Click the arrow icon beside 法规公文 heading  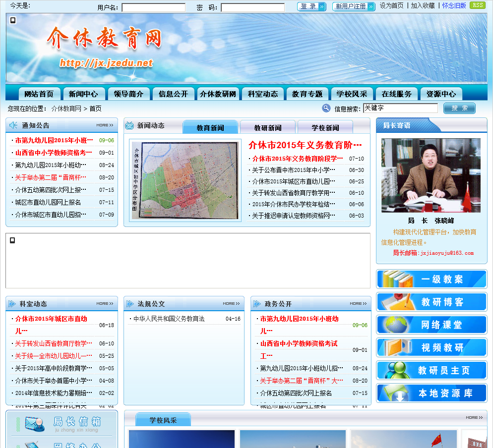pyautogui.click(x=130, y=304)
